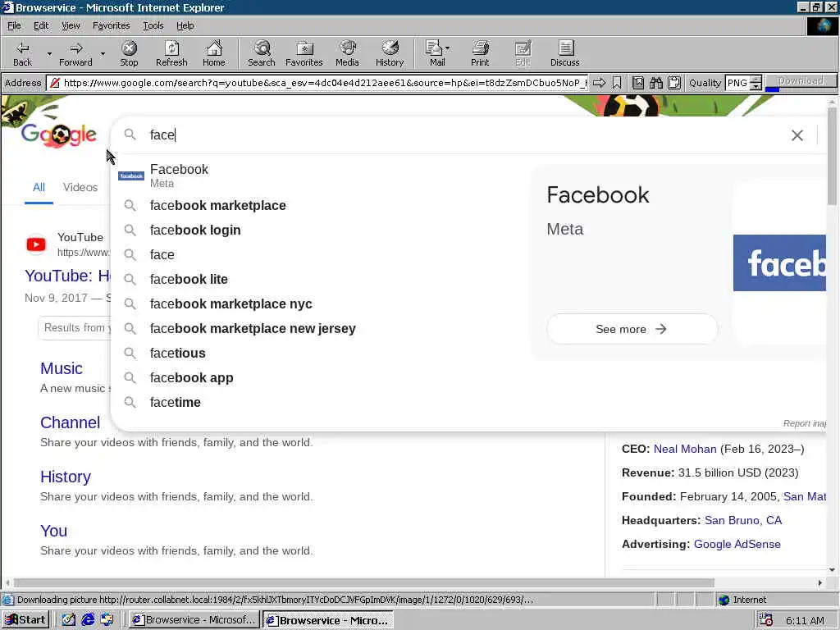Open the YouTube History sitelink
The width and height of the screenshot is (840, 630).
click(x=66, y=477)
